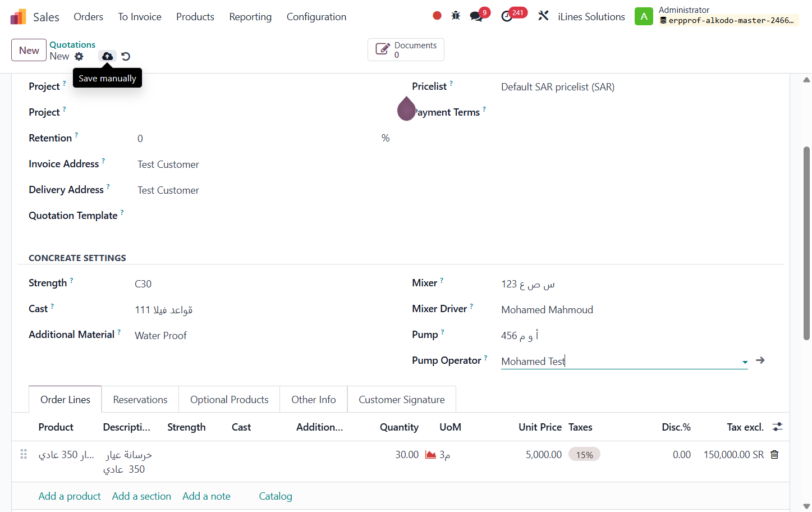Expand Pump Operator dropdown arrow
The width and height of the screenshot is (812, 512).
(745, 362)
